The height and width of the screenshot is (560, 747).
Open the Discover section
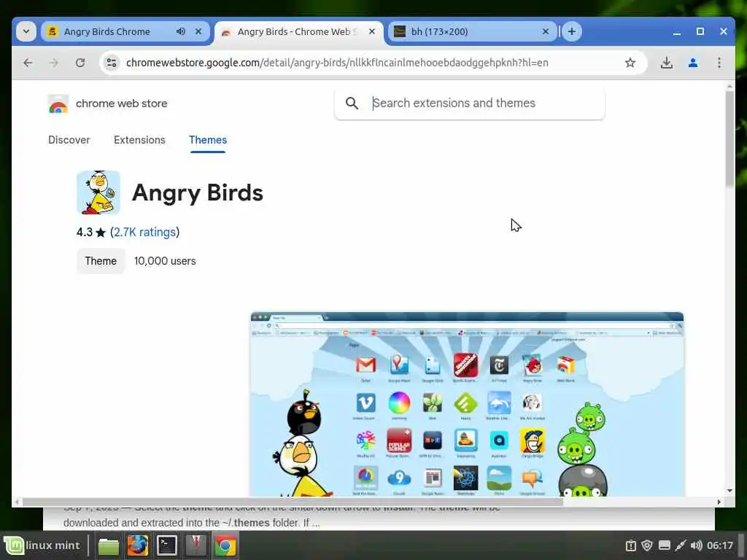click(69, 140)
